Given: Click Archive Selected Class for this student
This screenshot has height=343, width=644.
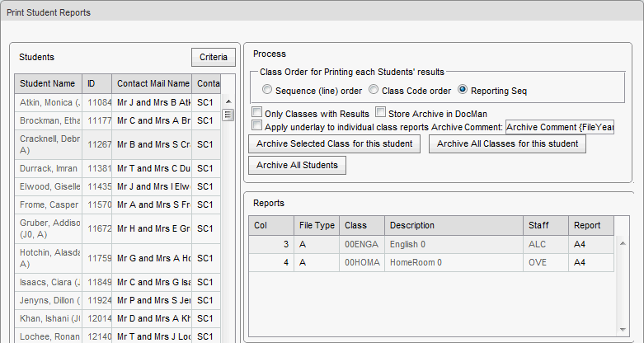Looking at the screenshot, I should tap(334, 143).
